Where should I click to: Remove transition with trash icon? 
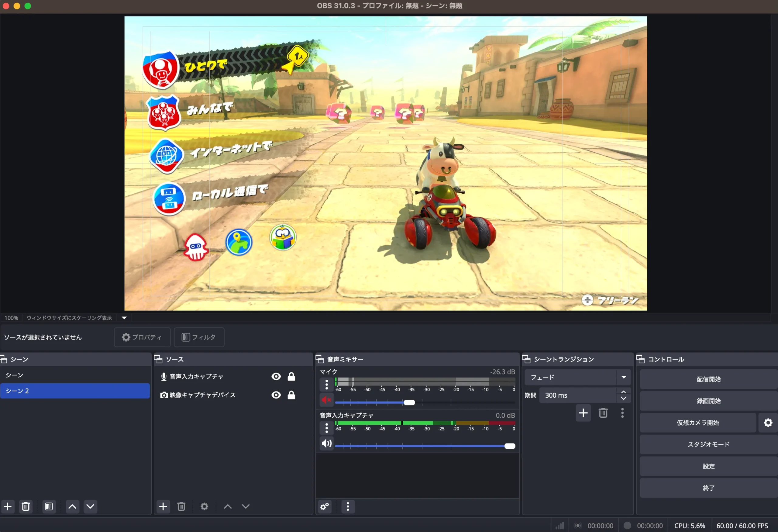(x=603, y=413)
